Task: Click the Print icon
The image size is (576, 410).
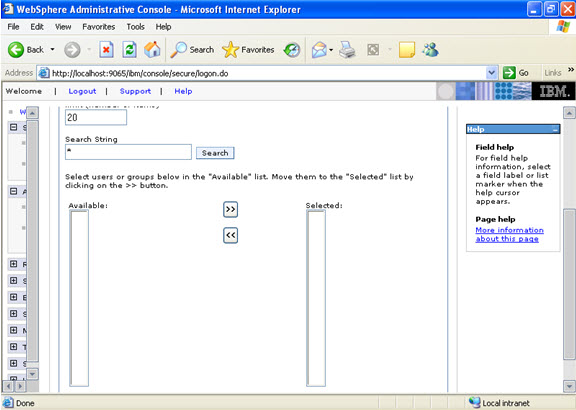Action: pyautogui.click(x=347, y=50)
